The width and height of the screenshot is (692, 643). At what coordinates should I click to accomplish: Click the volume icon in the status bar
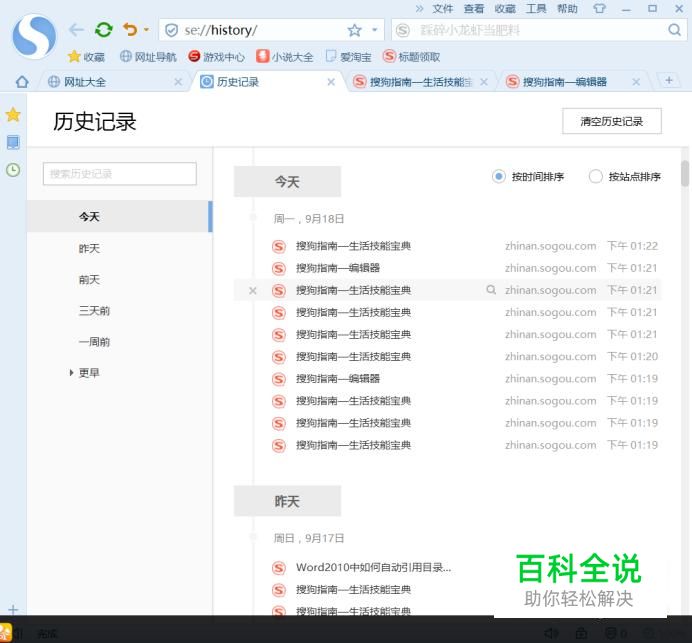coord(551,633)
